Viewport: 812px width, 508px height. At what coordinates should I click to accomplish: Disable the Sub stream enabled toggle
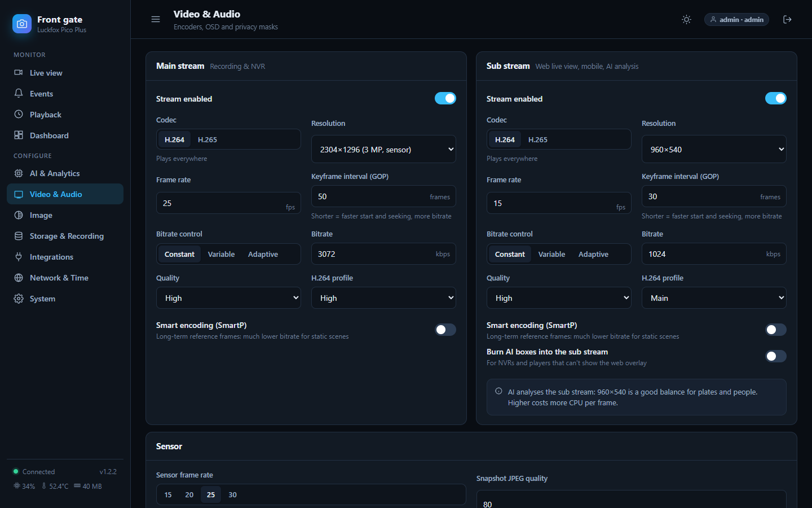[x=776, y=98]
